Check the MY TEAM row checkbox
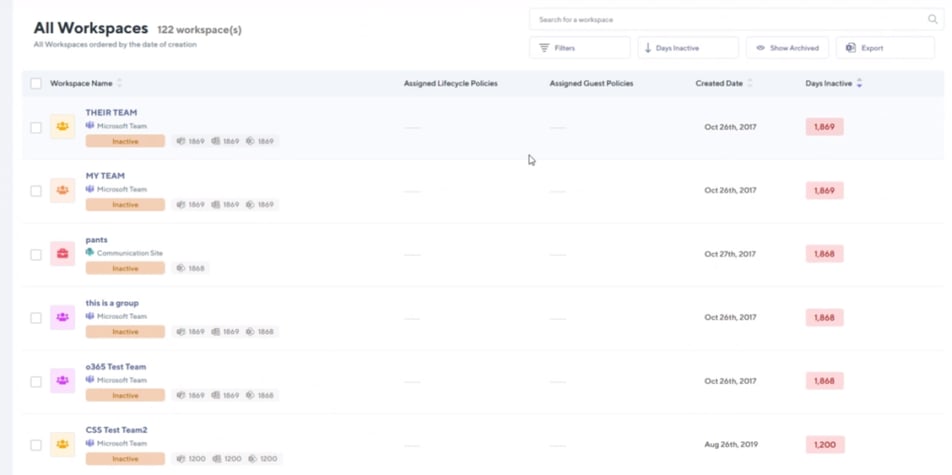Image resolution: width=952 pixels, height=475 pixels. point(36,191)
